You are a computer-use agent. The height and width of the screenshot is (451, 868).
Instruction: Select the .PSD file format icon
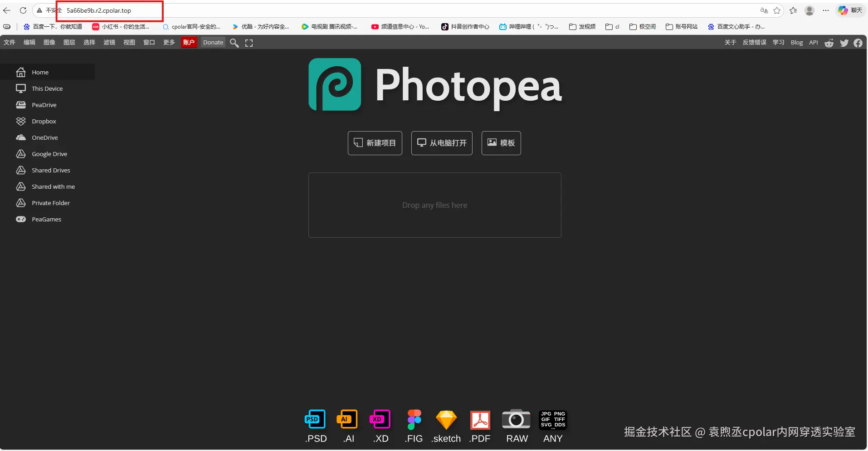coord(315,419)
